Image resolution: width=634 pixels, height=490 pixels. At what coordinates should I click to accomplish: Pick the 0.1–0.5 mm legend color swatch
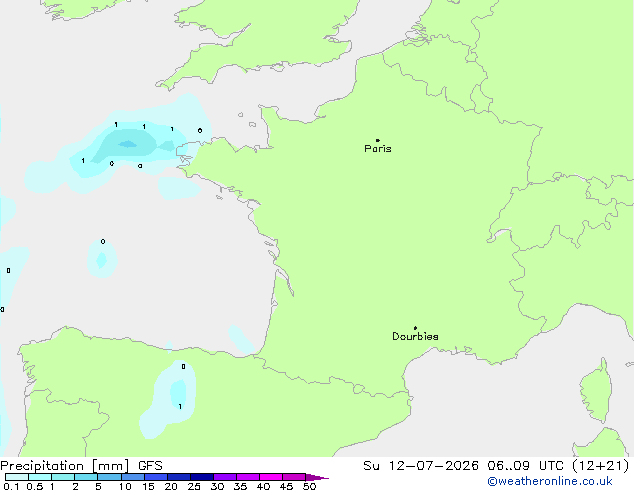click(17, 477)
